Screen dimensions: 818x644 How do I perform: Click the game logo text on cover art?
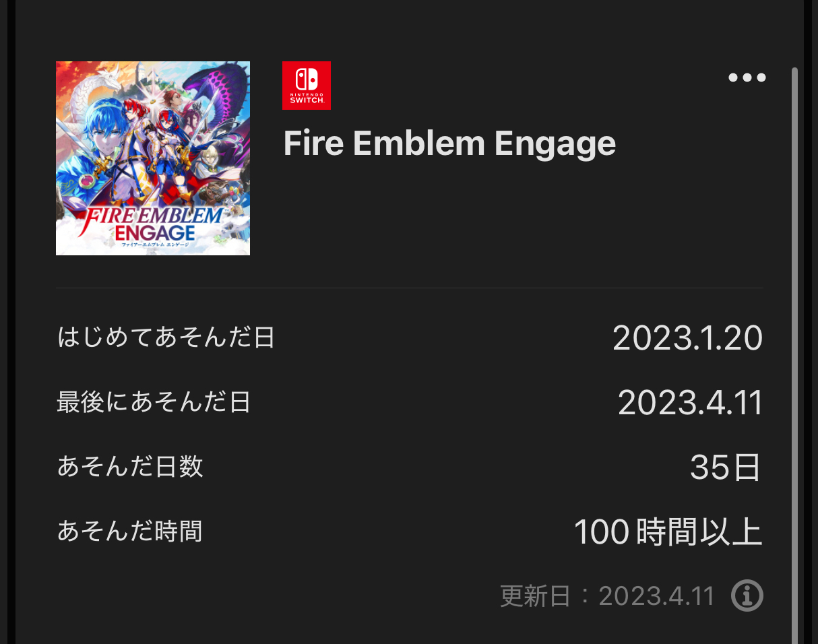152,226
